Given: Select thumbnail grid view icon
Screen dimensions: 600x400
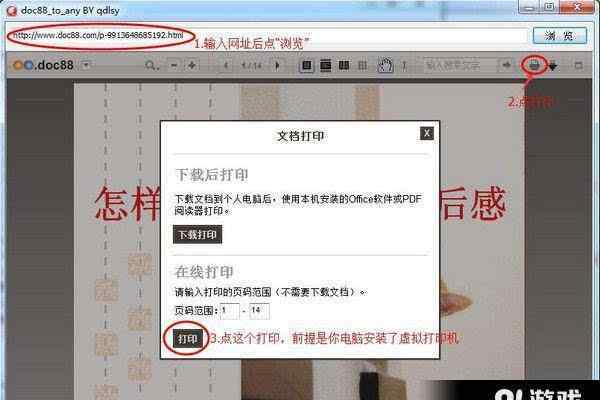Looking at the screenshot, I should pyautogui.click(x=362, y=66).
